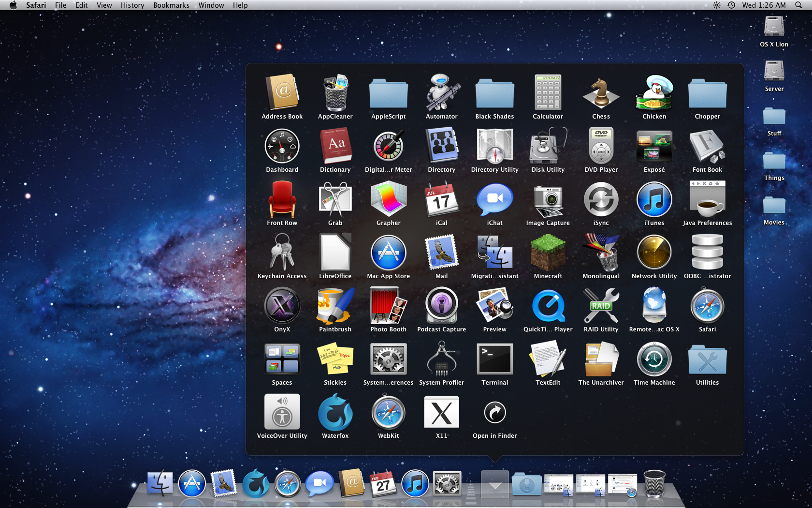This screenshot has width=812, height=508.
Task: Open the History menu
Action: click(132, 5)
